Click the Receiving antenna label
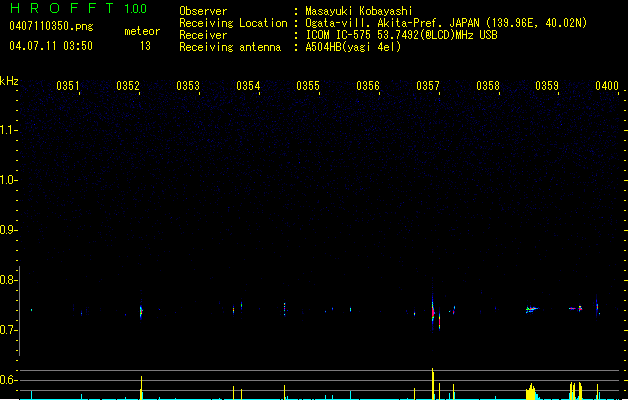 230,47
